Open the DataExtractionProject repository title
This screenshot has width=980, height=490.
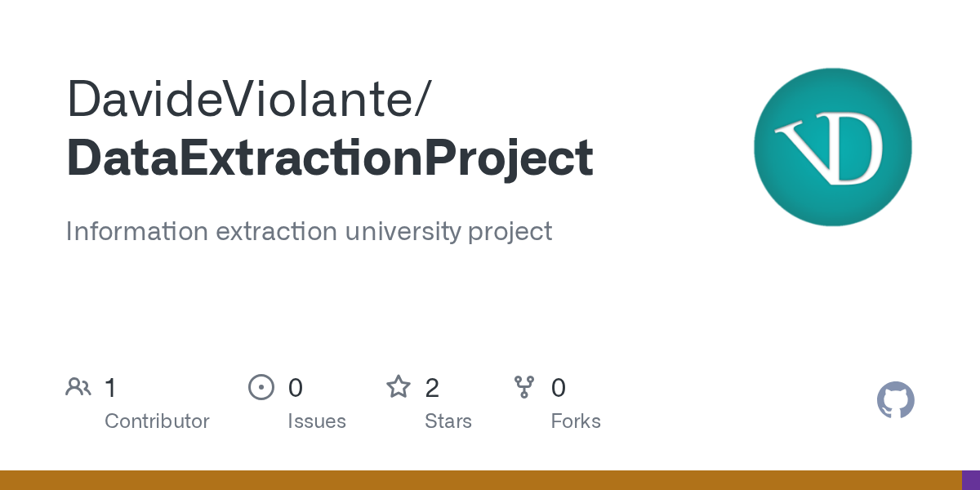click(x=329, y=158)
